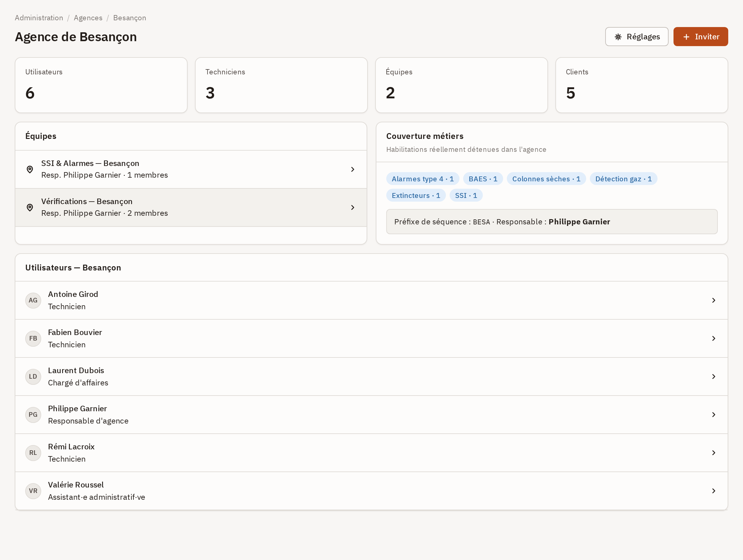Go to Administration breadcrumb
Screen dimensions: 743x560
[39, 18]
